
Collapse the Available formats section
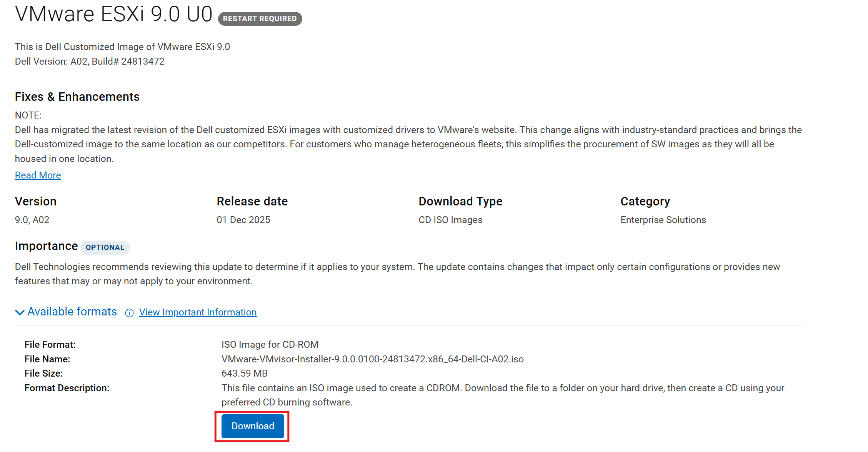coord(20,312)
